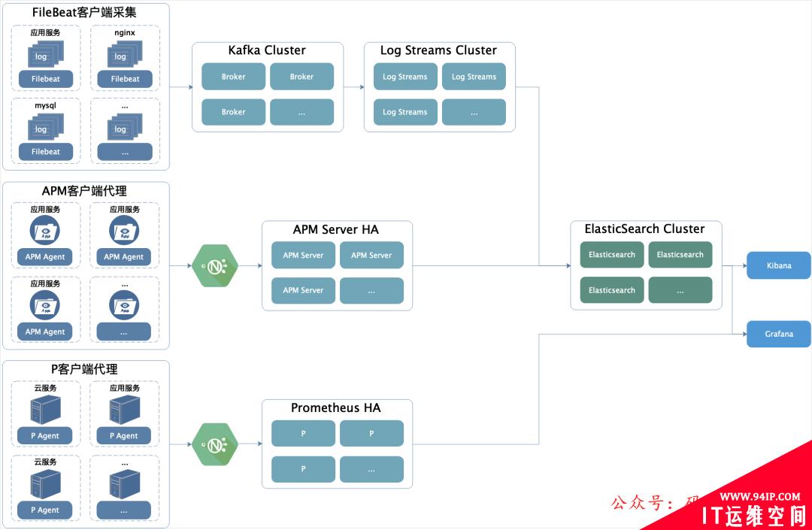Select the bottom-left P box in Prometheus HA

point(304,469)
